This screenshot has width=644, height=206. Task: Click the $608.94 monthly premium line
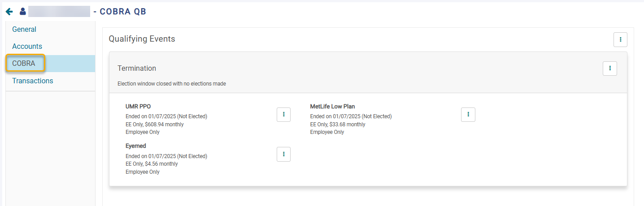(x=155, y=124)
